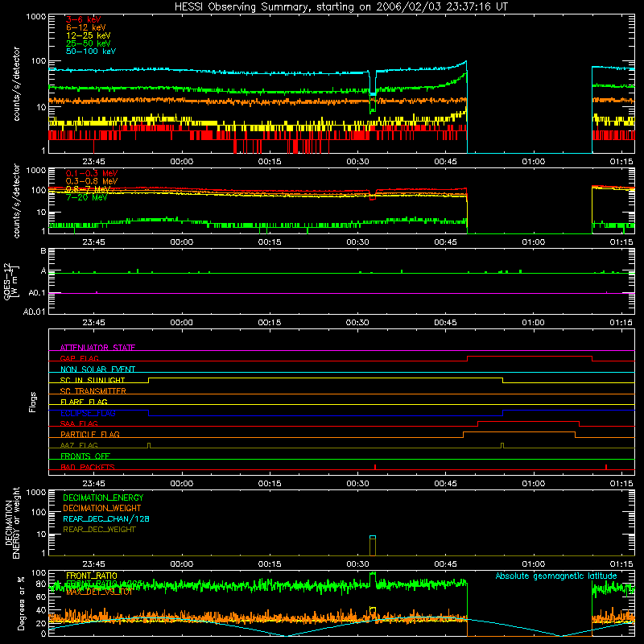Select the 'REAR_DEC_WEIGHT' legend label
Viewport: 644px width, 644px height.
(99, 530)
